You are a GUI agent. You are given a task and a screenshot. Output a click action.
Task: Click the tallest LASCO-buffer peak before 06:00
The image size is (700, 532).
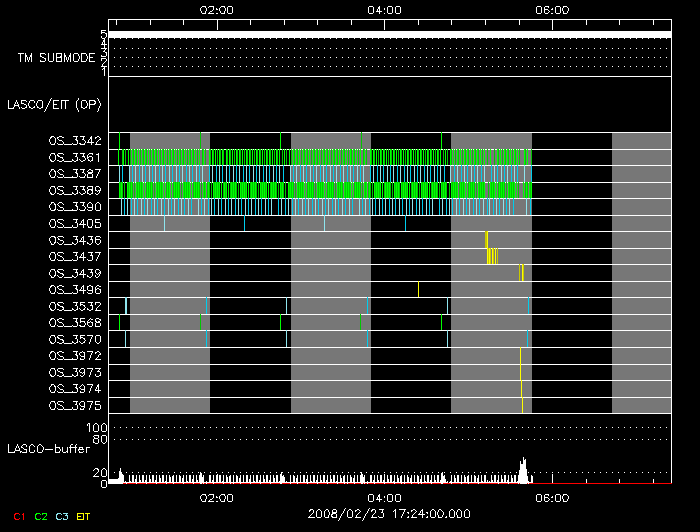(523, 470)
